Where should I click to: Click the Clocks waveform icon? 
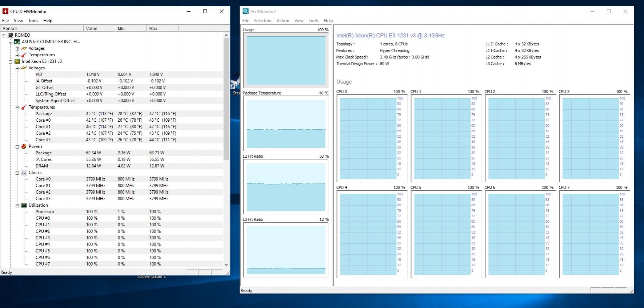[24, 173]
